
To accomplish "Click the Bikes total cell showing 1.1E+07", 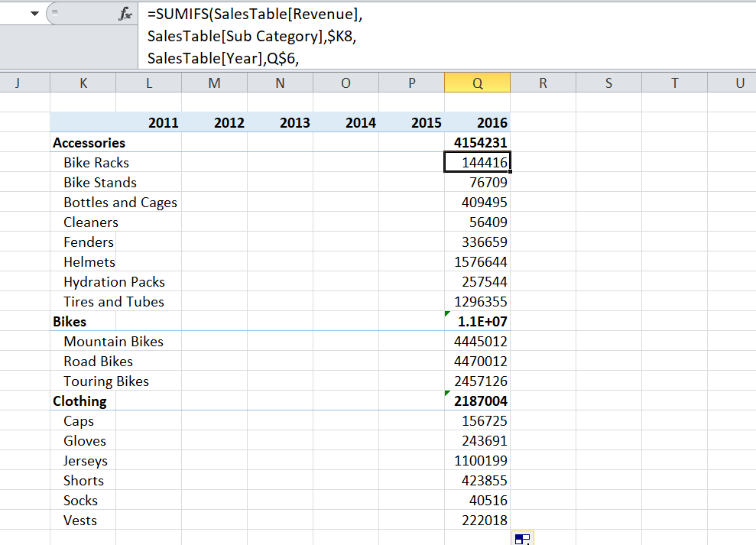I will [x=477, y=321].
